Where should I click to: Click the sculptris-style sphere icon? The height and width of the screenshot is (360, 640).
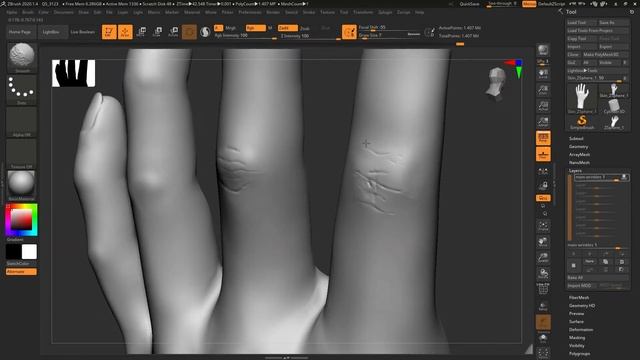pyautogui.click(x=205, y=32)
